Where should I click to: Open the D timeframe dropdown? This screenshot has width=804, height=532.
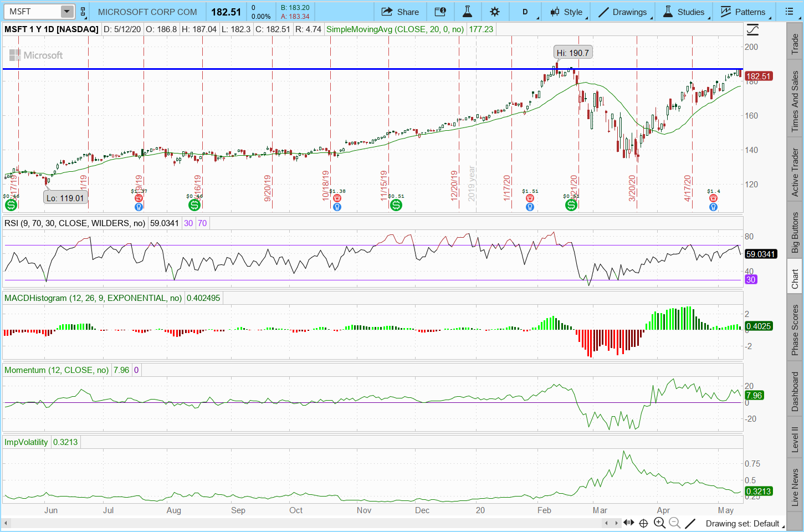[525, 12]
